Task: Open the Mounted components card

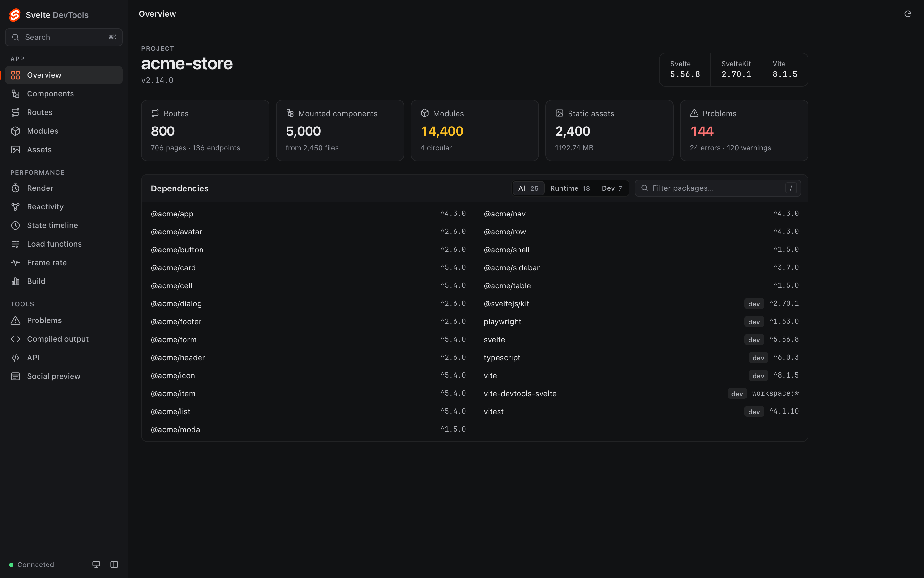Action: pos(340,130)
